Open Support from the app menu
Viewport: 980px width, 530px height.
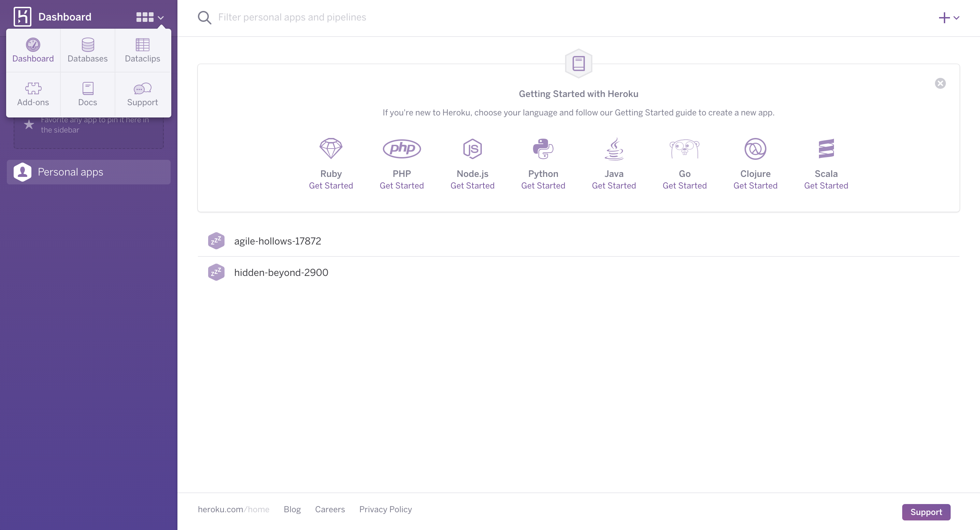click(143, 94)
